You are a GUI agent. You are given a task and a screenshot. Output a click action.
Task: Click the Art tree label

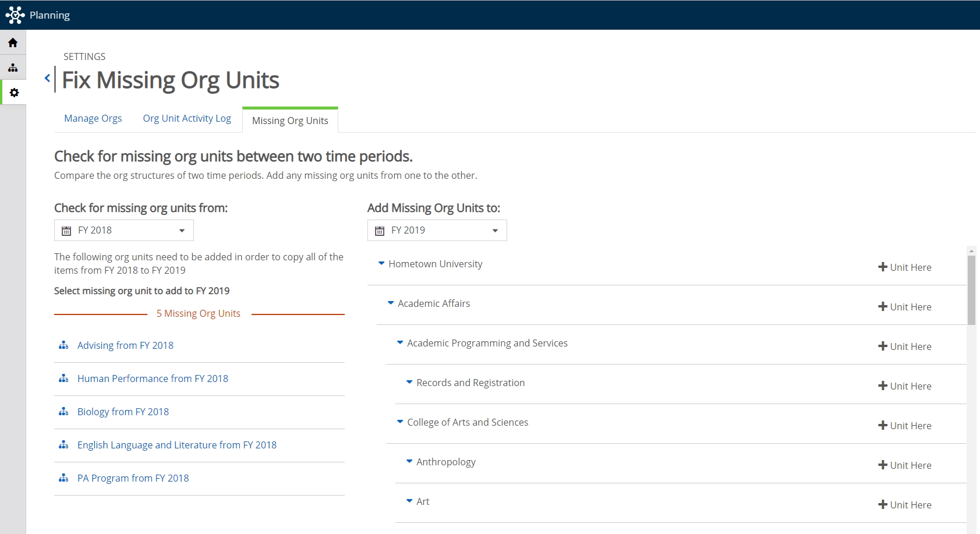tap(423, 501)
